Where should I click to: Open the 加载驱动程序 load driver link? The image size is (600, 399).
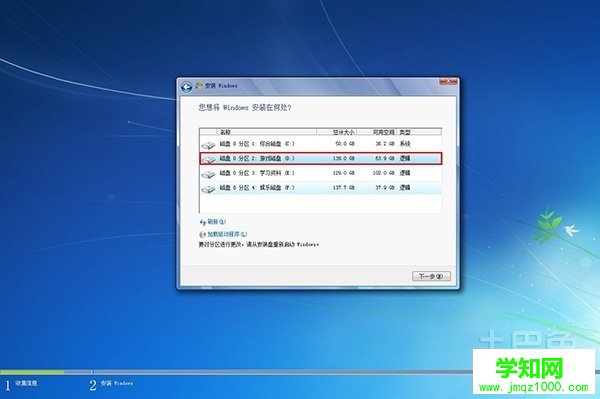click(x=223, y=234)
